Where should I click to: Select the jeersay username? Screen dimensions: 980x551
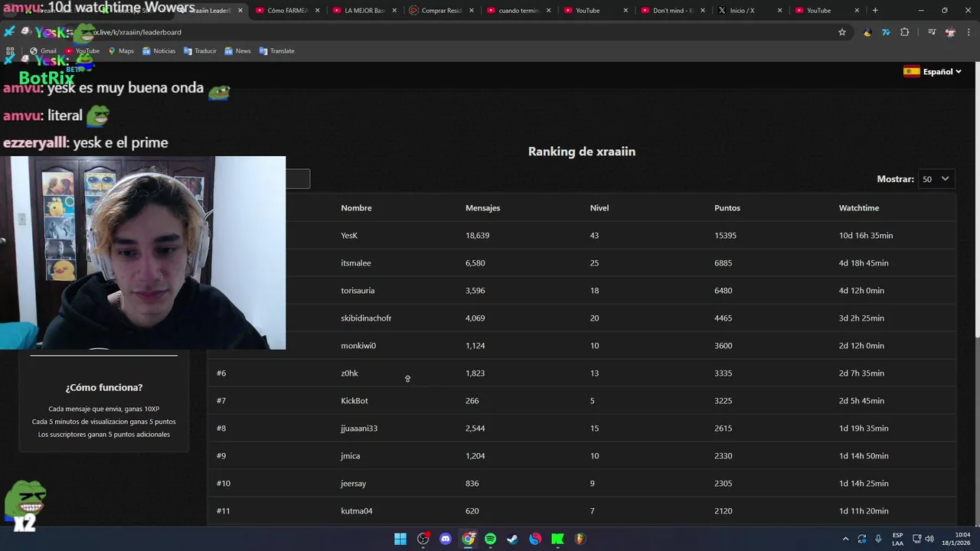(x=354, y=484)
